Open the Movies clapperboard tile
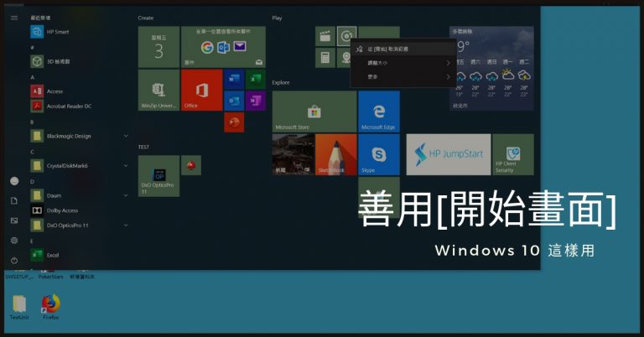The height and width of the screenshot is (337, 644). [x=325, y=37]
